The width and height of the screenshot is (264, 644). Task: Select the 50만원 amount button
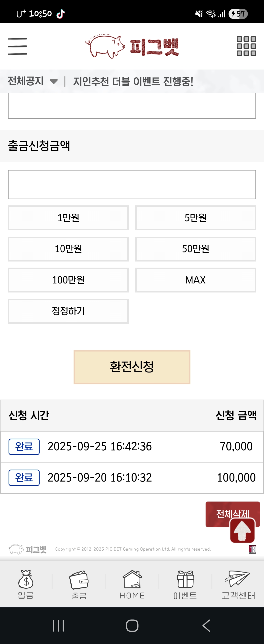[196, 249]
